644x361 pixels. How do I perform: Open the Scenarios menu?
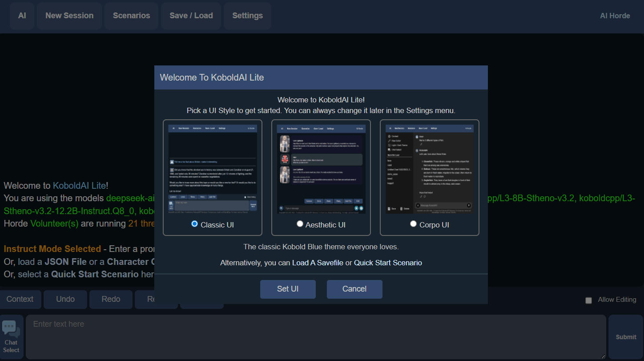pos(131,16)
